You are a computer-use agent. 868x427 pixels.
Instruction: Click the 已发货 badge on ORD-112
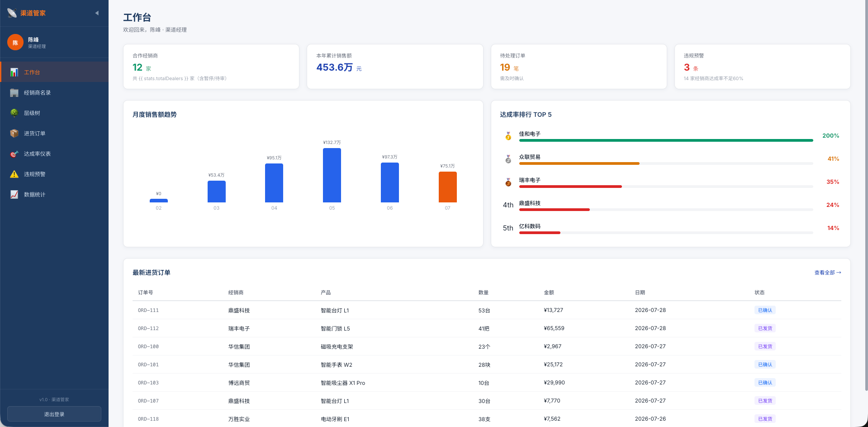coord(765,328)
